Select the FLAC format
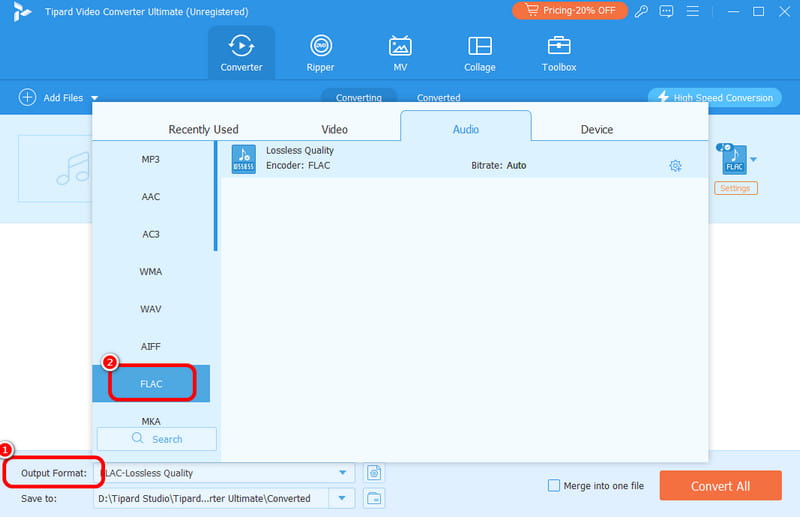Viewport: 800px width, 517px height. tap(151, 383)
